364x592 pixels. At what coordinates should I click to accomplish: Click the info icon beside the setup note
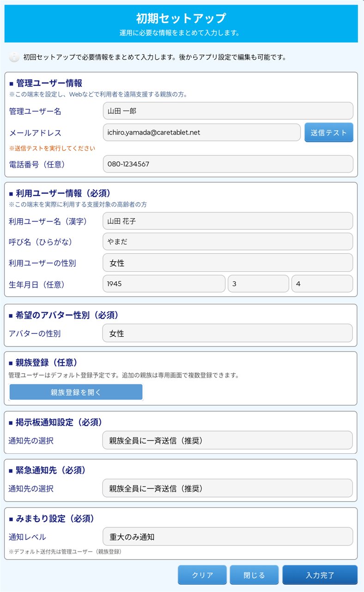[15, 57]
